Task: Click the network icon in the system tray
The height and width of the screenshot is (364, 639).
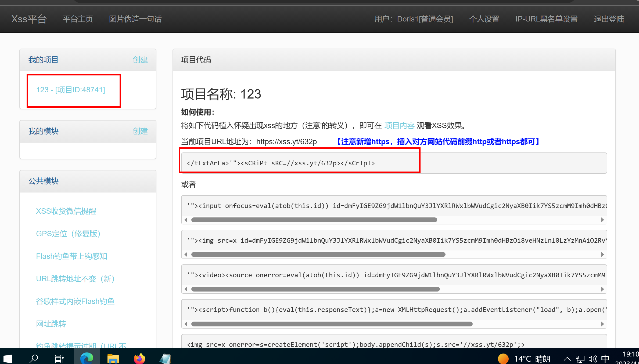Action: (x=580, y=359)
